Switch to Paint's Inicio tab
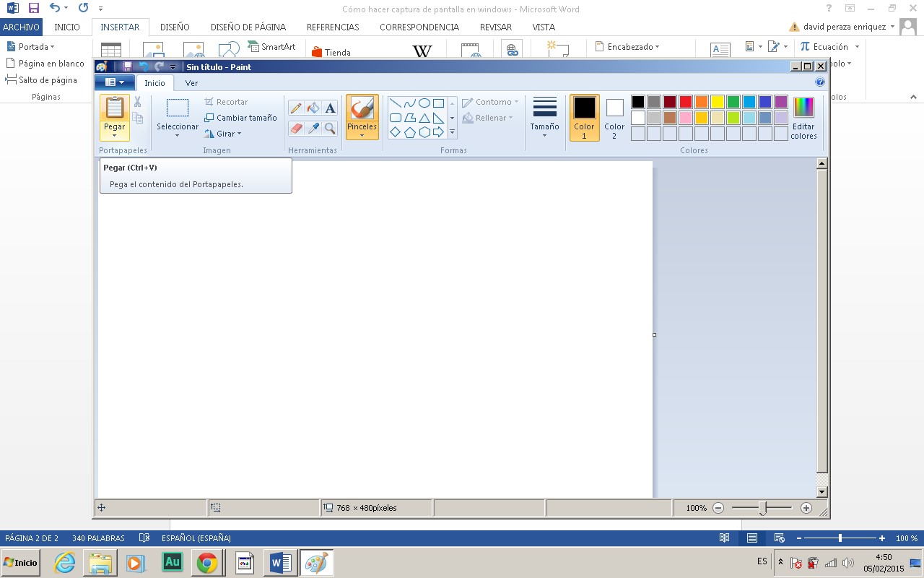Image resolution: width=924 pixels, height=578 pixels. [x=154, y=83]
